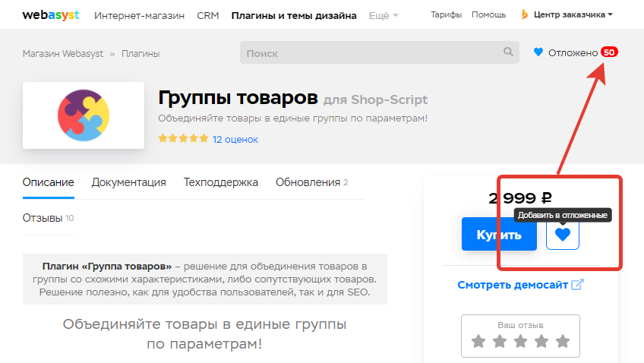Switch to the Документация tab
644x363 pixels.
tap(128, 182)
